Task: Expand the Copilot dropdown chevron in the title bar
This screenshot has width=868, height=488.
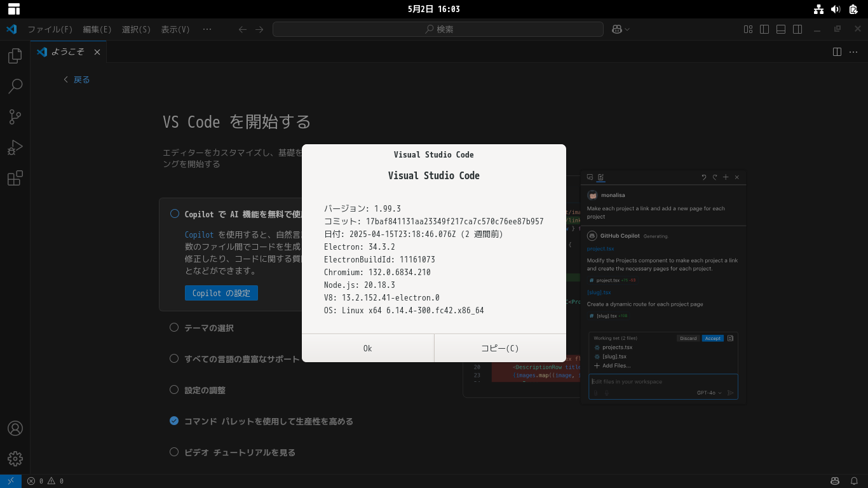Action: click(x=627, y=29)
